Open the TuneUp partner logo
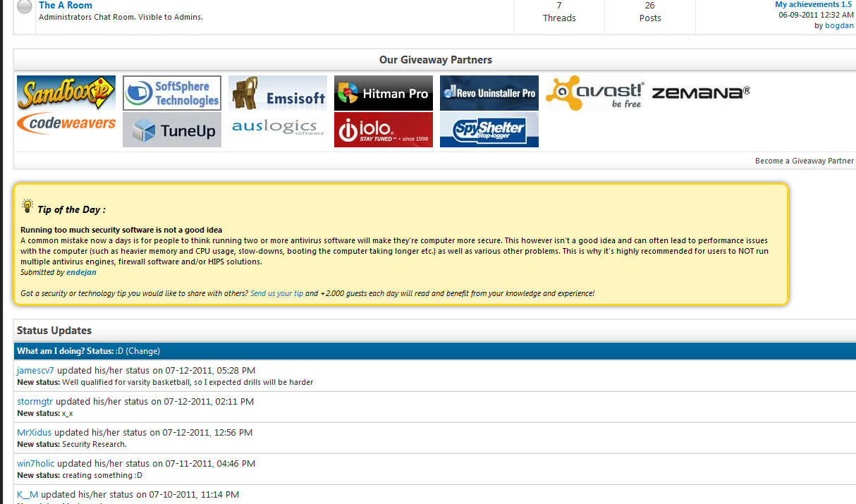This screenshot has height=504, width=856. pos(172,130)
